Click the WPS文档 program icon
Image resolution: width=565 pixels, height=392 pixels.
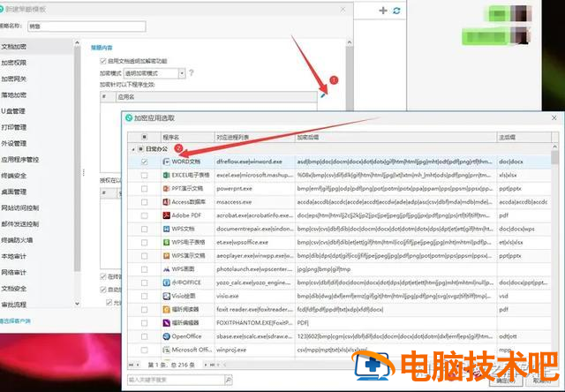point(166,229)
